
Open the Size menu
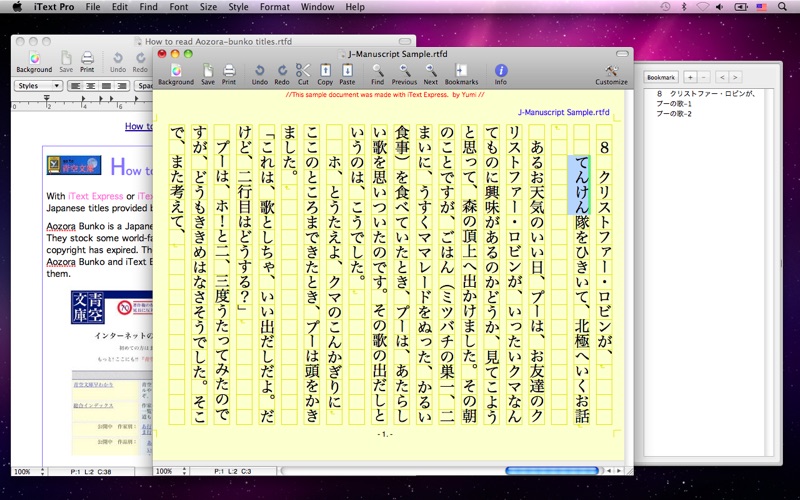click(208, 7)
